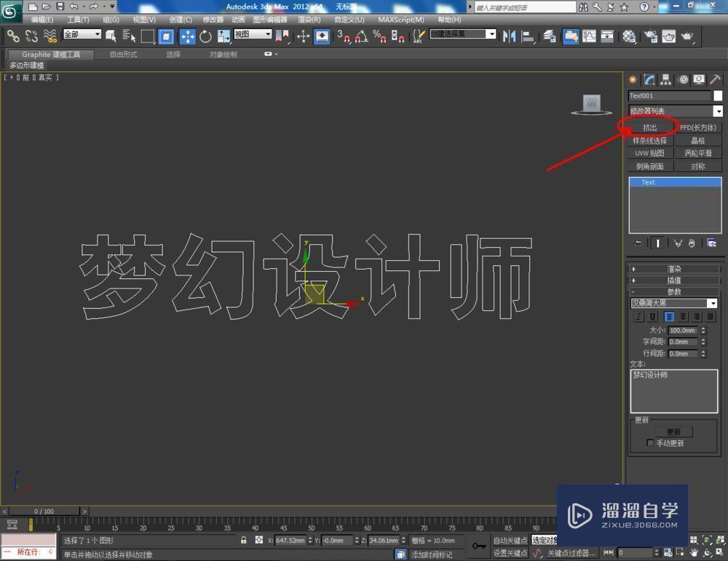Image resolution: width=728 pixels, height=561 pixels.
Task: Select the Select and Move tool
Action: [188, 36]
